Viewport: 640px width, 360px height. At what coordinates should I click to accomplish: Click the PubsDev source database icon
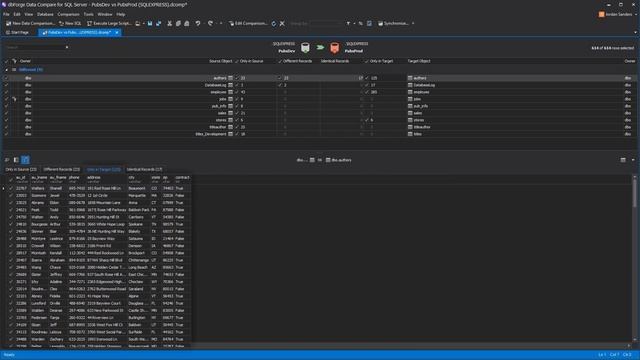[305, 48]
